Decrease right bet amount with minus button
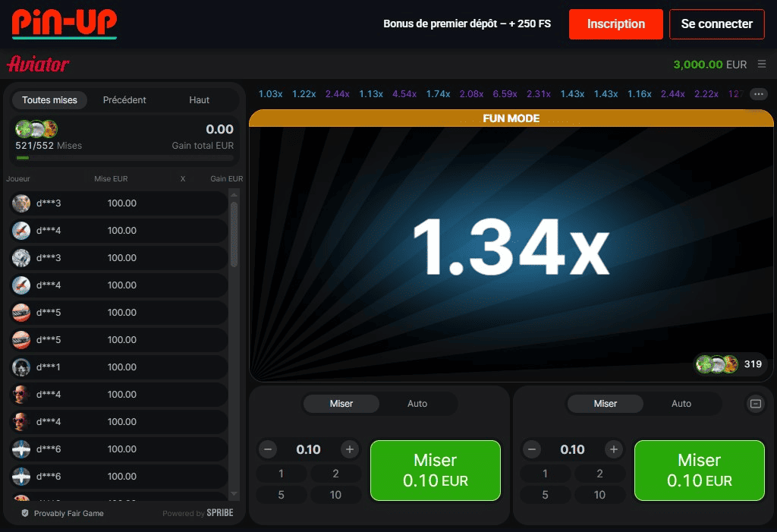This screenshot has width=777, height=532. [x=532, y=449]
